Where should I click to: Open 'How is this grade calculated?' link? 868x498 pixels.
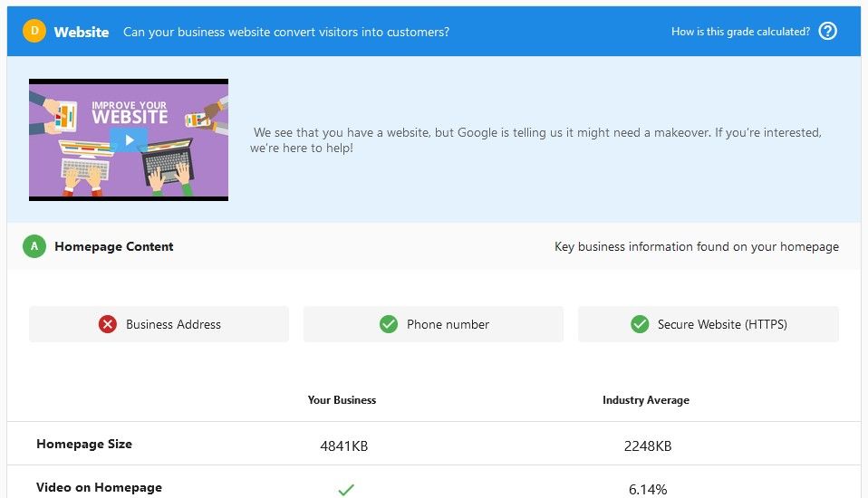coord(740,32)
